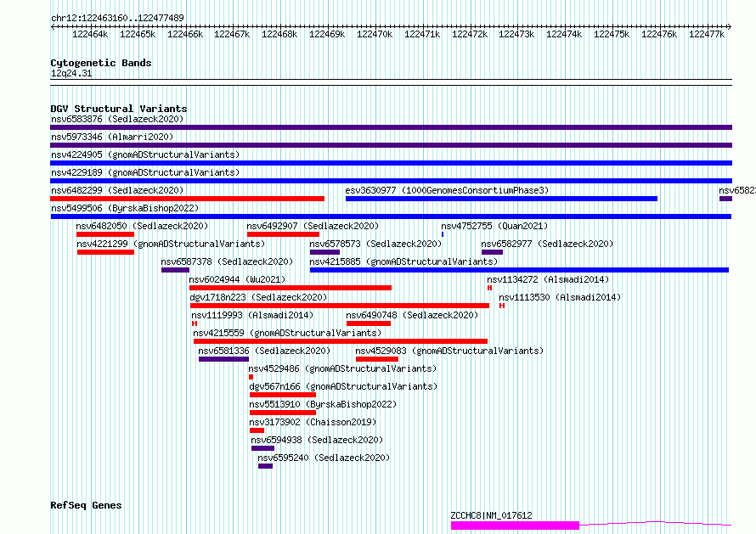Select purple bar under nsv6581336
This screenshot has height=534, width=756.
[223, 359]
